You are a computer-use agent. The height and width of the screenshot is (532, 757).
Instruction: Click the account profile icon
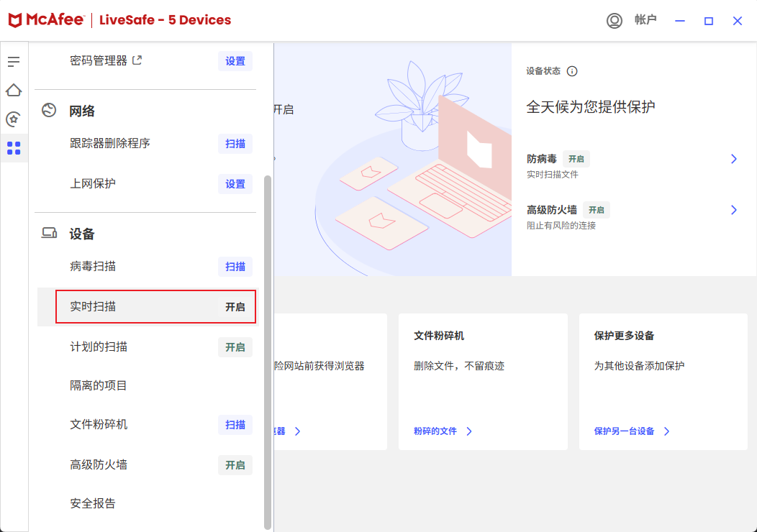[614, 21]
